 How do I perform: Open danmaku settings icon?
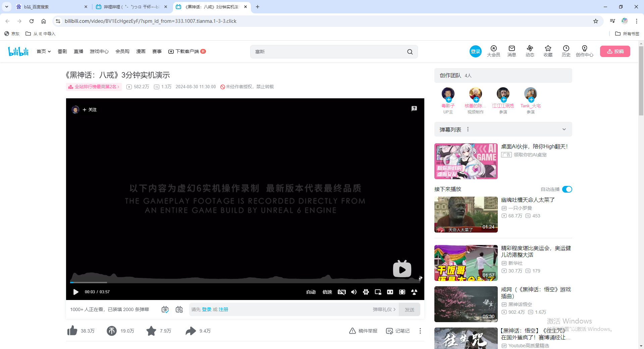point(179,309)
